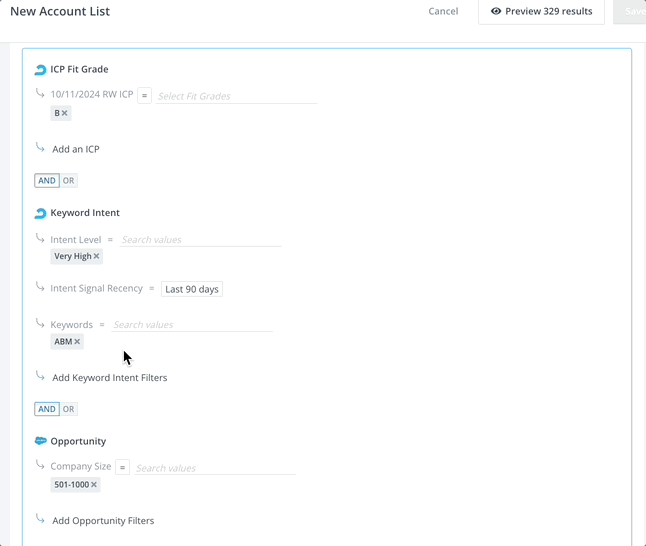Open the Last 90 days recency dropdown
Screen dimensions: 646x546
191,289
